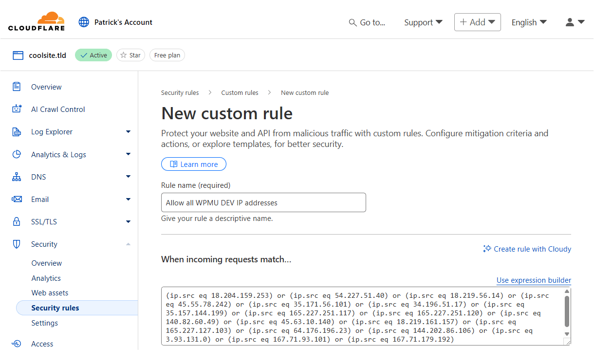Viewport: 594px width, 364px height.
Task: Open Settings under Security menu
Action: pyautogui.click(x=44, y=323)
